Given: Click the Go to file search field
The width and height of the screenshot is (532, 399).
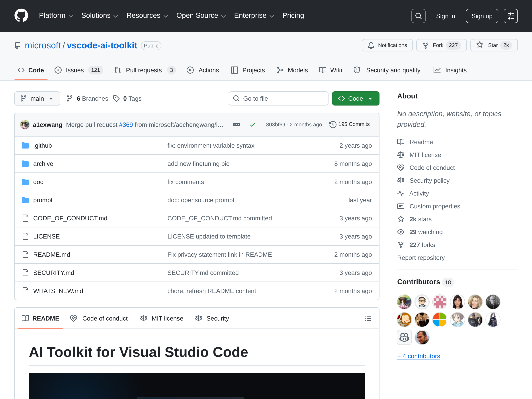Looking at the screenshot, I should [x=278, y=98].
